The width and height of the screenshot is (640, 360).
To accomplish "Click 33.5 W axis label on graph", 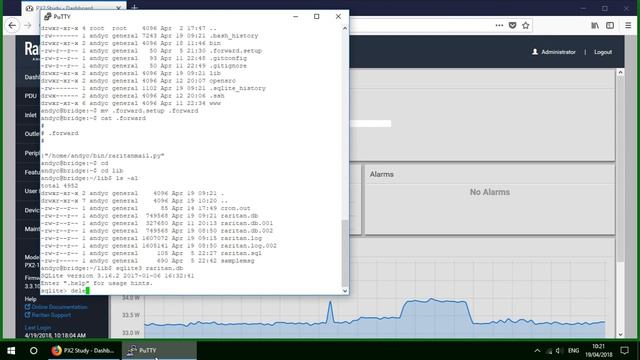I will [131, 315].
